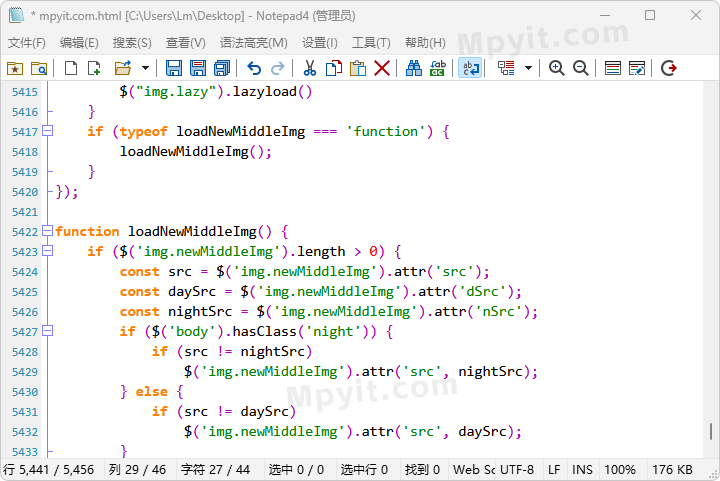
Task: Click the New Window document icon
Action: (95, 68)
